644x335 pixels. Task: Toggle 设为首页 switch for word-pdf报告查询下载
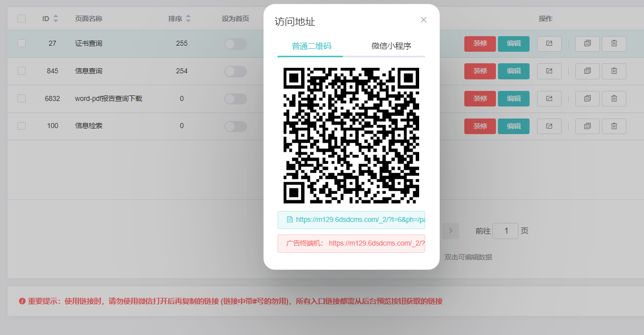(x=235, y=99)
